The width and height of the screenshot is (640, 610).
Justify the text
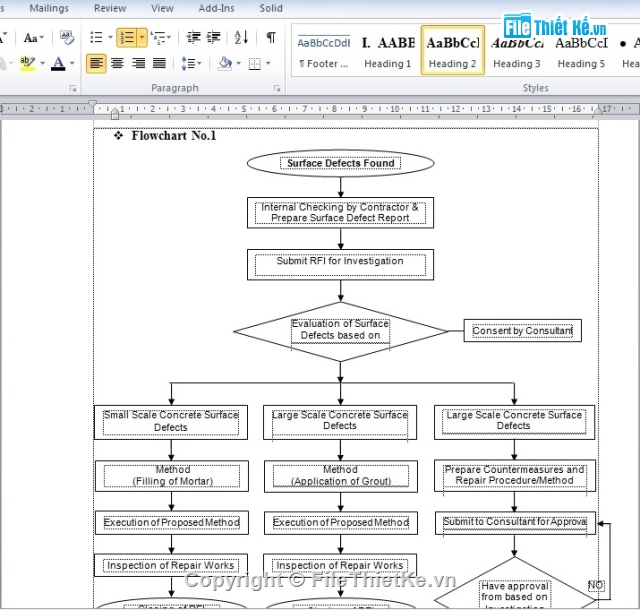pyautogui.click(x=159, y=63)
